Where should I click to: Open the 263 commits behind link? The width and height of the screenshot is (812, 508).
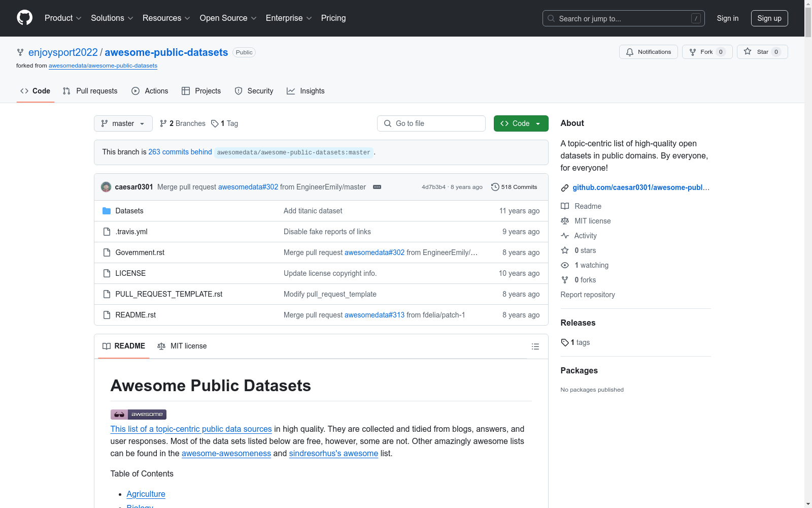click(x=180, y=152)
